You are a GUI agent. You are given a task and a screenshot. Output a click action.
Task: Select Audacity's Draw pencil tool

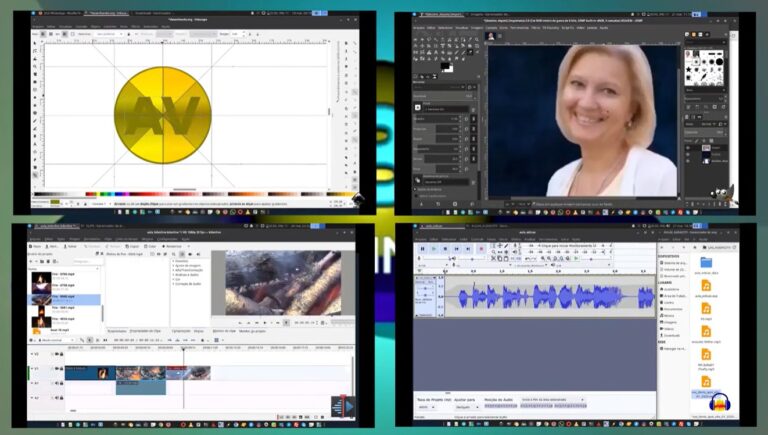click(506, 246)
